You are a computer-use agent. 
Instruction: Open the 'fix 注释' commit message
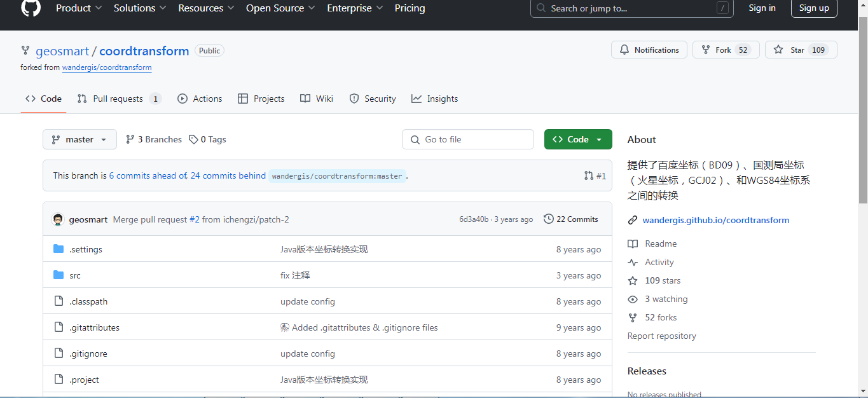tap(295, 275)
